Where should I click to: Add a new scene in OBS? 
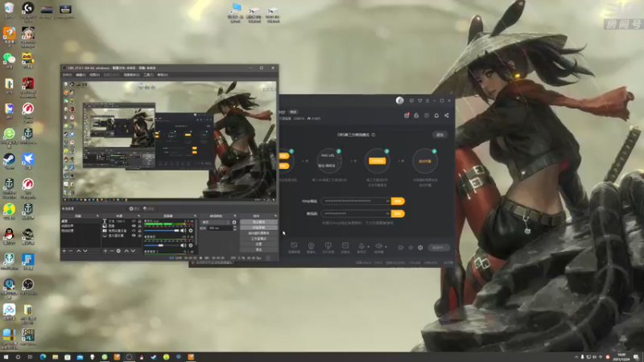pyautogui.click(x=64, y=251)
